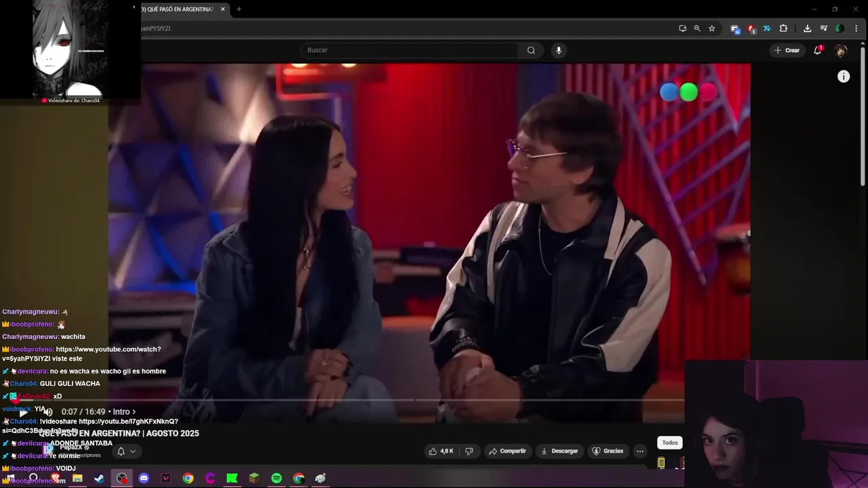Show video info card icon

[x=844, y=77]
